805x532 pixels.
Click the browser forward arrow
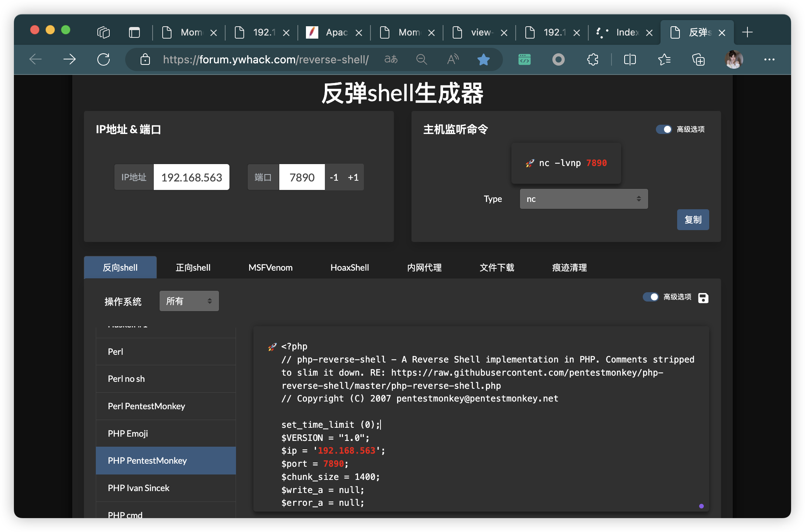coord(70,59)
